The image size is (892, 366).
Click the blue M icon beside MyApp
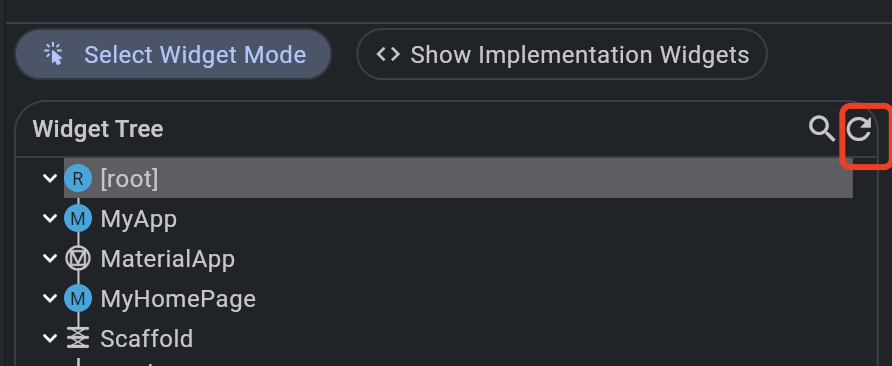pos(78,219)
